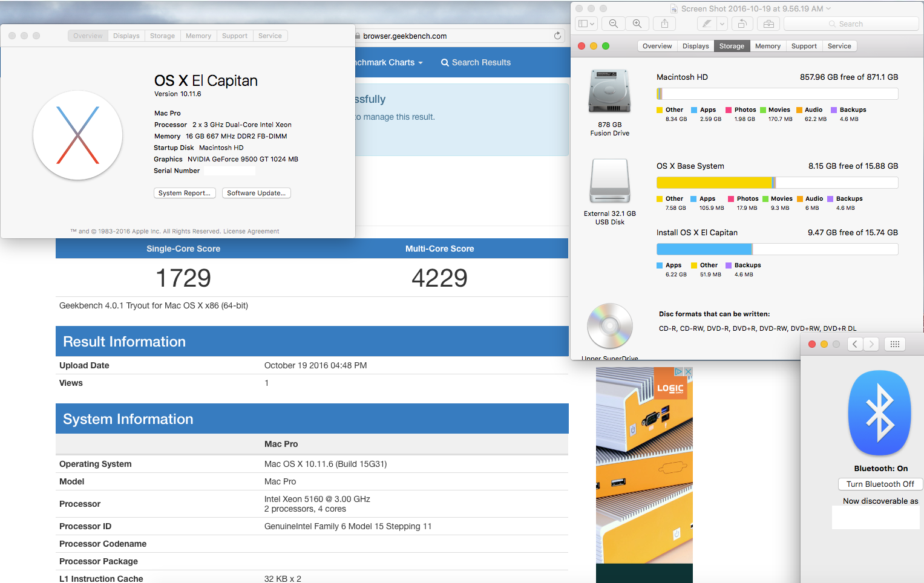Click the Install OS X El Capitan usage bar
The image size is (924, 583).
click(778, 249)
